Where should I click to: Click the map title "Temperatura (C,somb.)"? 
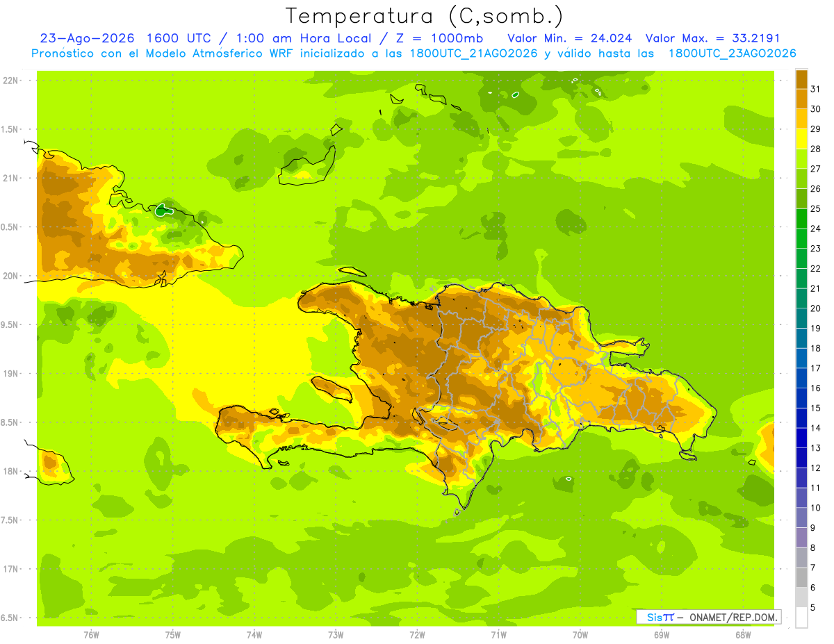(x=424, y=16)
